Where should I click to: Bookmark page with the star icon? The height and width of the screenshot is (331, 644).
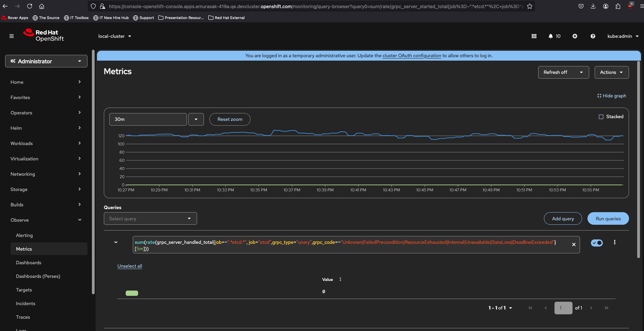point(529,6)
